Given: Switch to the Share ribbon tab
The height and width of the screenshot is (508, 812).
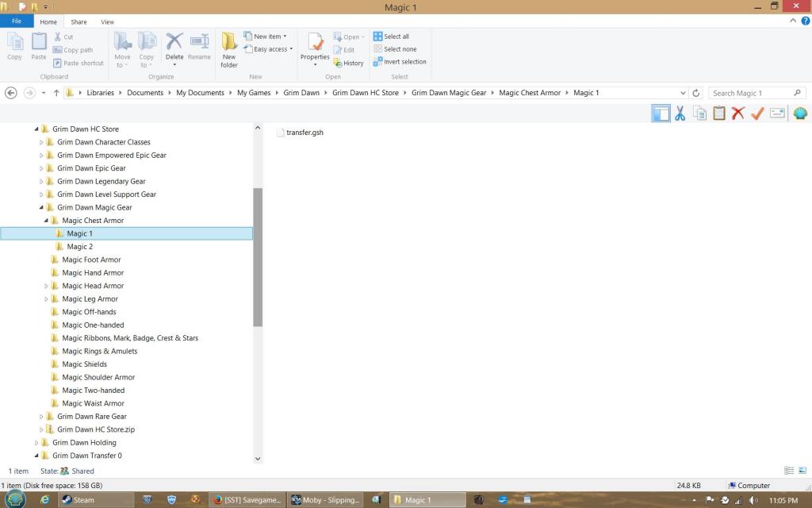Looking at the screenshot, I should click(x=79, y=21).
